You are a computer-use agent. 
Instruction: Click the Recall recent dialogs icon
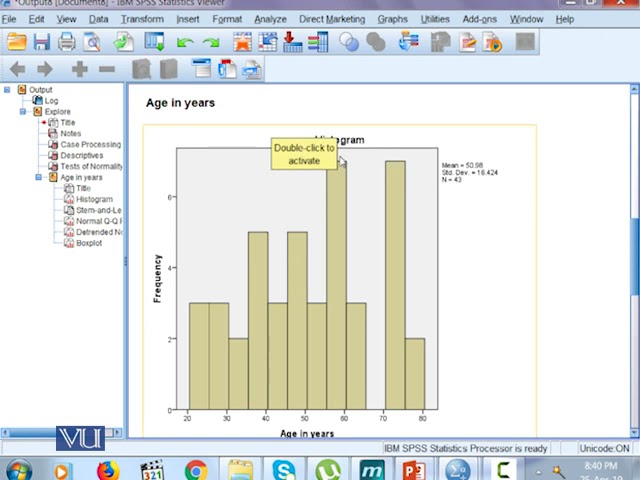click(x=155, y=42)
